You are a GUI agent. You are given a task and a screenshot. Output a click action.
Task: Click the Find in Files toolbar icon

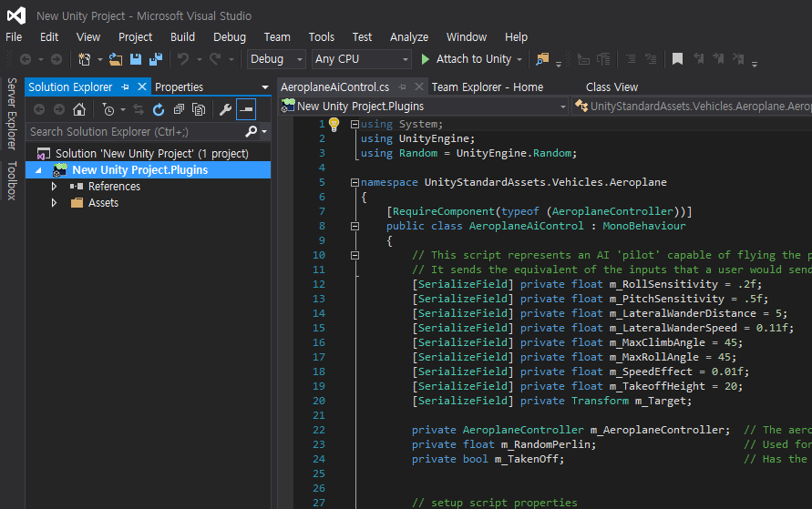point(542,59)
